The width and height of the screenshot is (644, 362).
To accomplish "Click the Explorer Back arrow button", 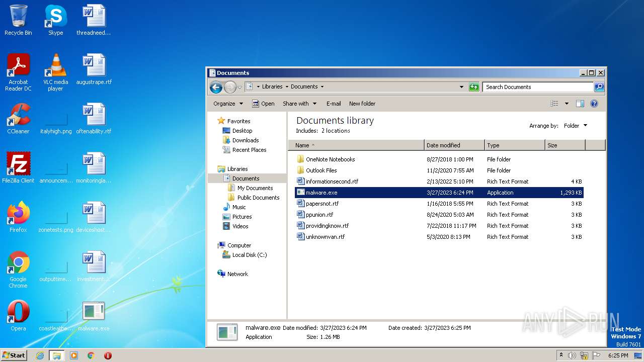I will pos(216,87).
